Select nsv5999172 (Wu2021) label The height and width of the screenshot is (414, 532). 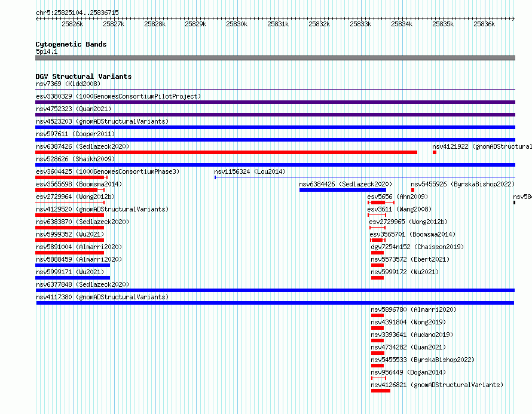point(405,272)
